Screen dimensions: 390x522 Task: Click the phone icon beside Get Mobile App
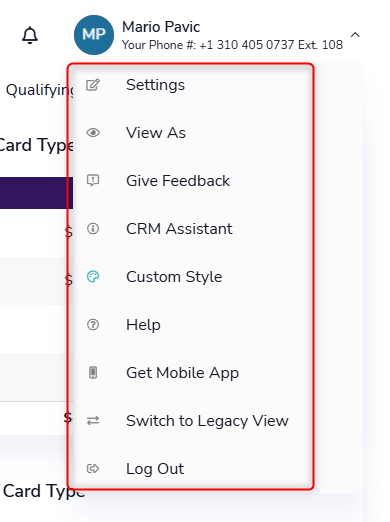click(x=93, y=372)
